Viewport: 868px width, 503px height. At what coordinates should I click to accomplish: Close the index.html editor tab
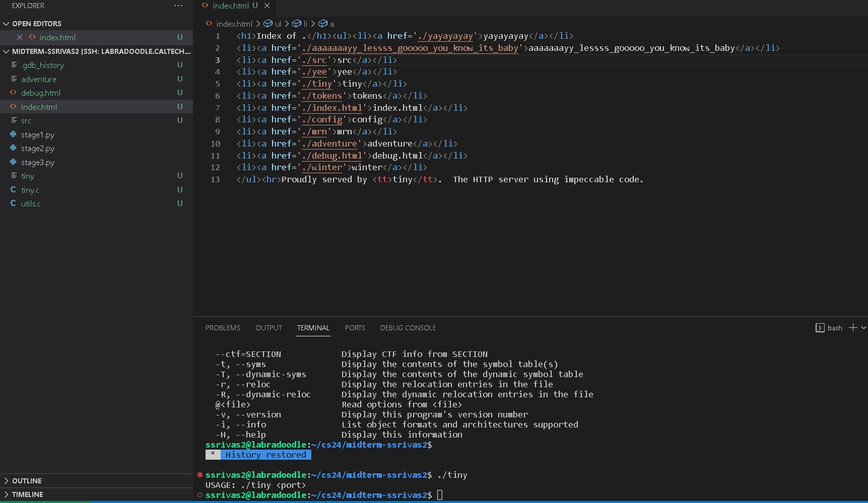click(267, 6)
